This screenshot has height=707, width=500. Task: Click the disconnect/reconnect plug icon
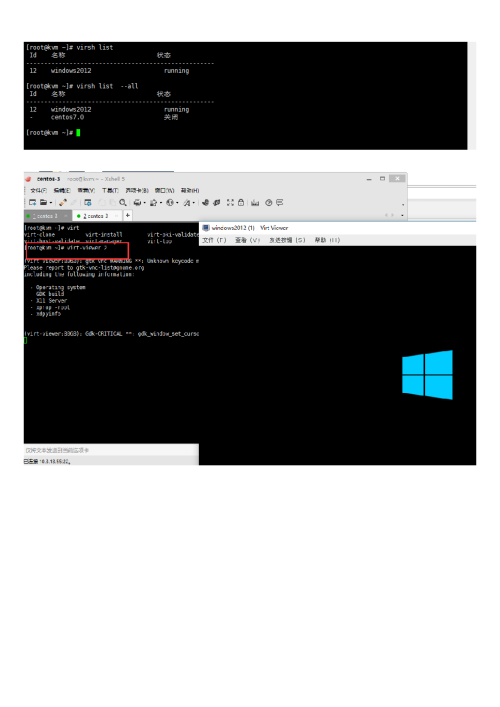tap(63, 202)
